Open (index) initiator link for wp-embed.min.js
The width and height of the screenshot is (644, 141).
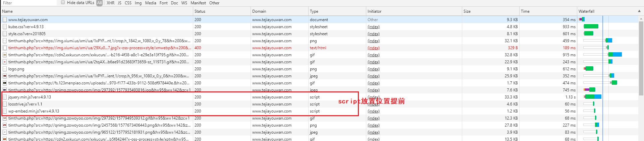[373, 111]
